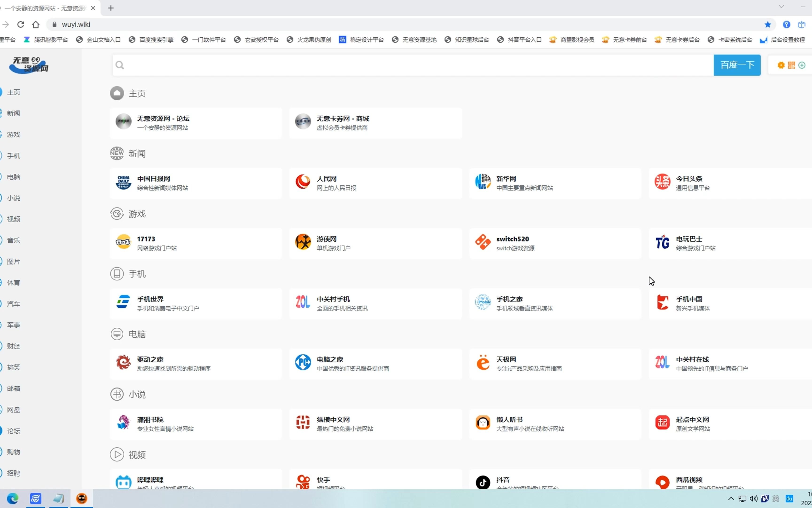Click the 抖音 black icon
Screen dimensions: 812x508
coord(483,482)
